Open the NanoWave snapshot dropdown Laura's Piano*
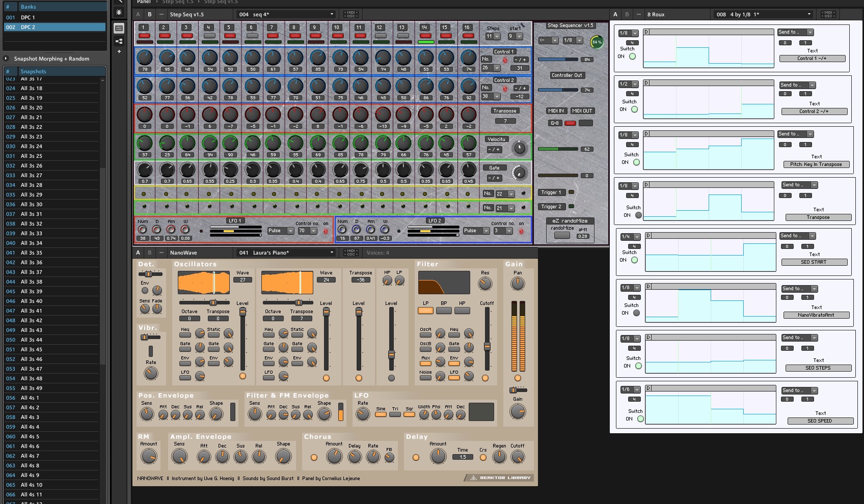The height and width of the screenshot is (504, 864). pyautogui.click(x=287, y=253)
